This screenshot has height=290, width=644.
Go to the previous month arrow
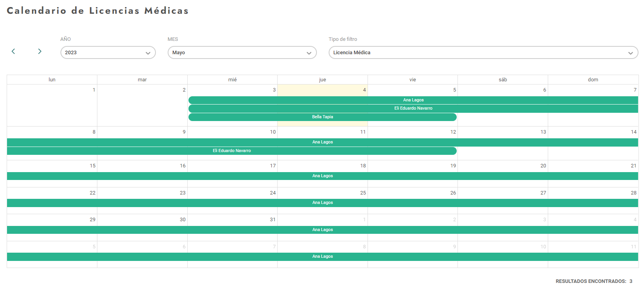[13, 51]
